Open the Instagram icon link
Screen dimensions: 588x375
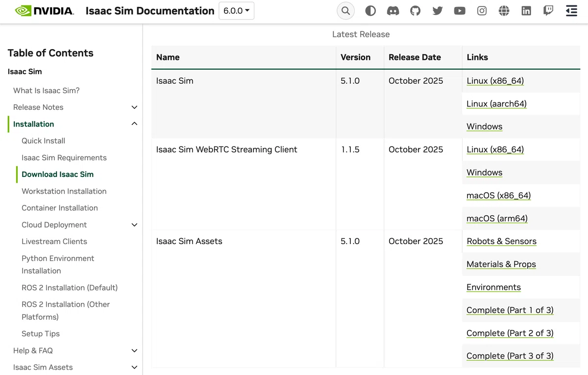coord(482,11)
